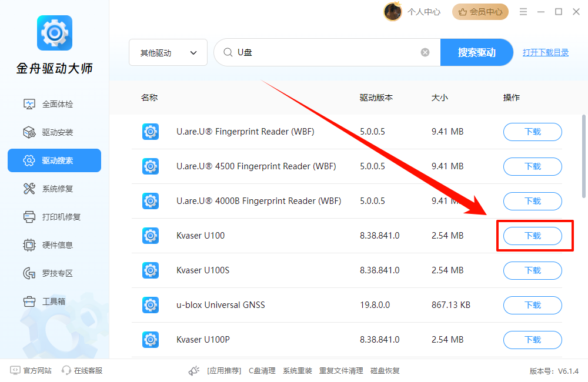Open the 打开下载目录 link
The image size is (588, 382).
pyautogui.click(x=546, y=52)
